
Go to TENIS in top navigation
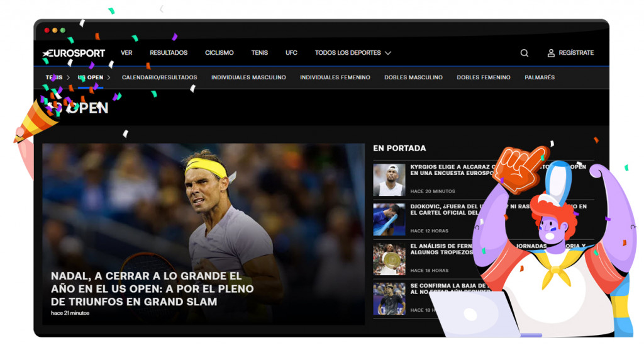(260, 53)
